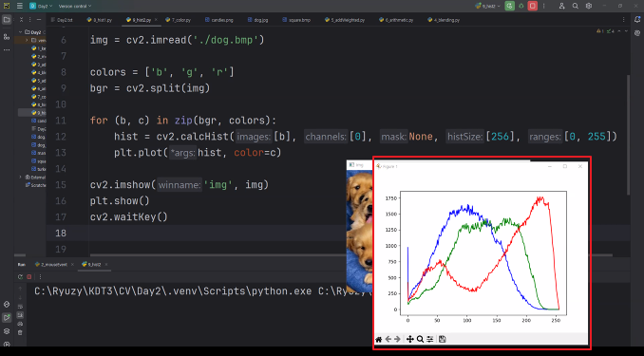Open the Project panel options dots
This screenshot has width=644, height=356.
(x=30, y=20)
